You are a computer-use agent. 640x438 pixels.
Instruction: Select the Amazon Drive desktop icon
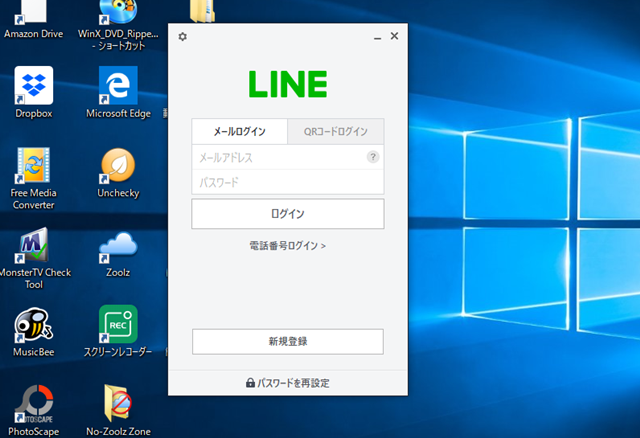tap(33, 11)
